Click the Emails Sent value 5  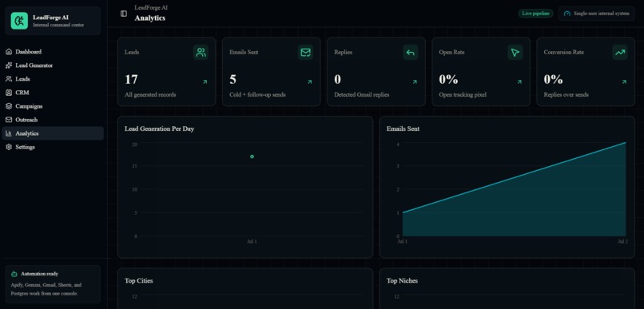pyautogui.click(x=233, y=79)
